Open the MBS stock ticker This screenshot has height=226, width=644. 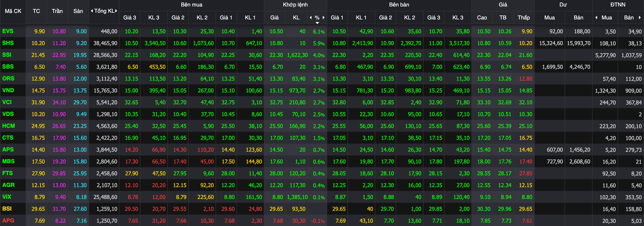pyautogui.click(x=8, y=161)
